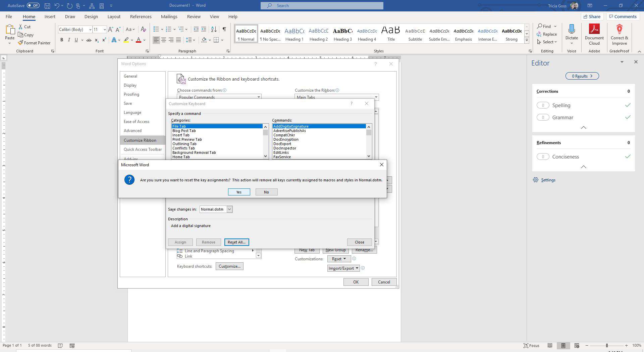Viewport: 644px width, 352px height.
Task: Select DocEncryption command in list
Action: pyautogui.click(x=286, y=139)
